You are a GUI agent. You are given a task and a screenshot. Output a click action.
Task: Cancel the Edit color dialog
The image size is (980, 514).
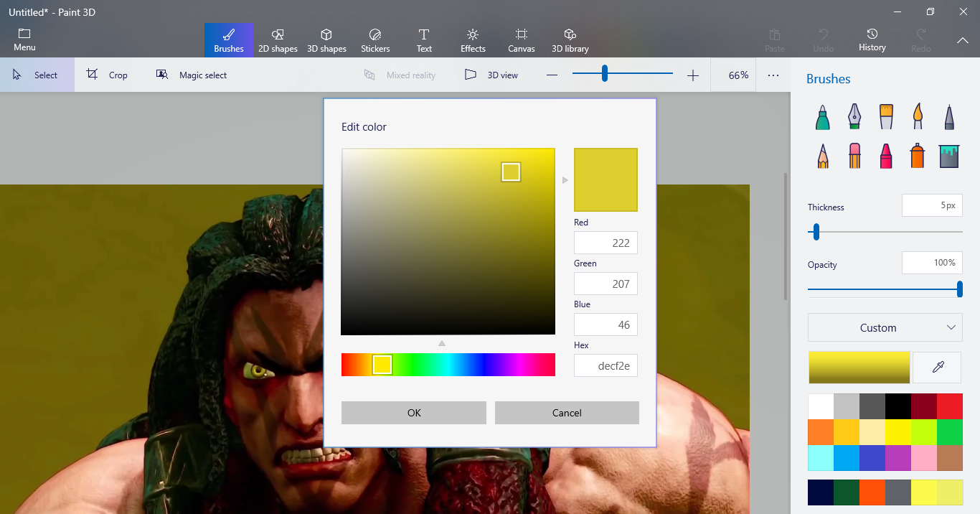click(x=567, y=413)
